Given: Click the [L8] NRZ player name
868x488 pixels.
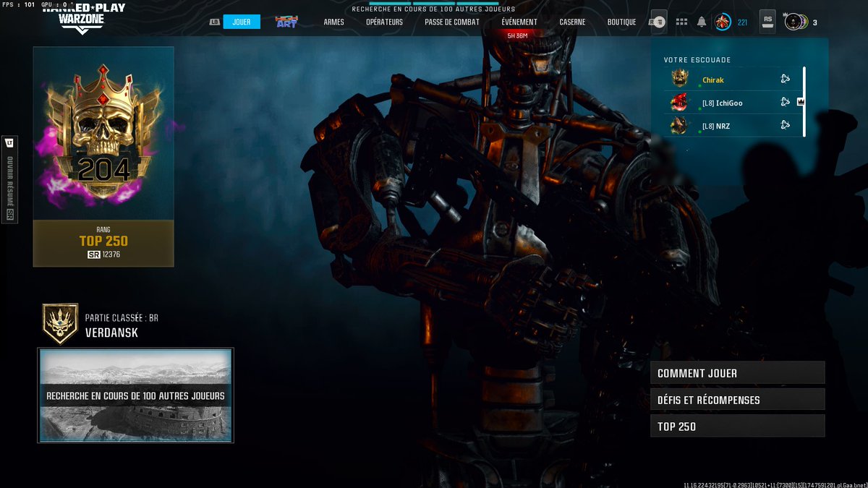Looking at the screenshot, I should [715, 126].
